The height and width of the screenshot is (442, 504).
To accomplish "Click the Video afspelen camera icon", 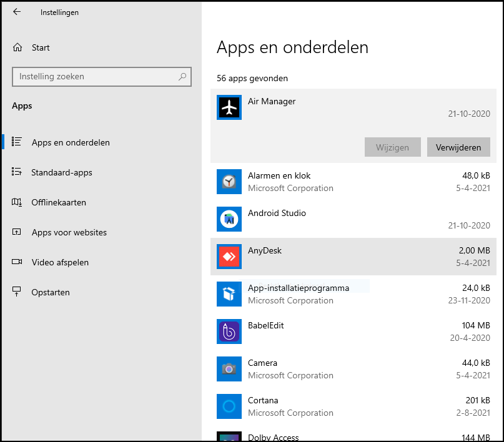I will 17,262.
